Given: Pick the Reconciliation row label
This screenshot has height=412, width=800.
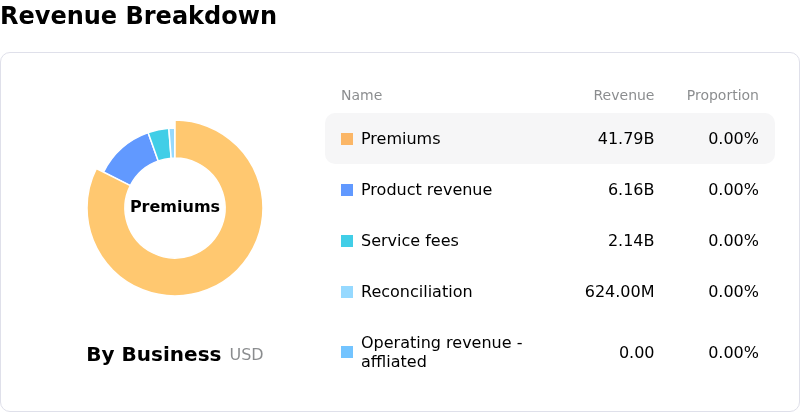Looking at the screenshot, I should 416,292.
